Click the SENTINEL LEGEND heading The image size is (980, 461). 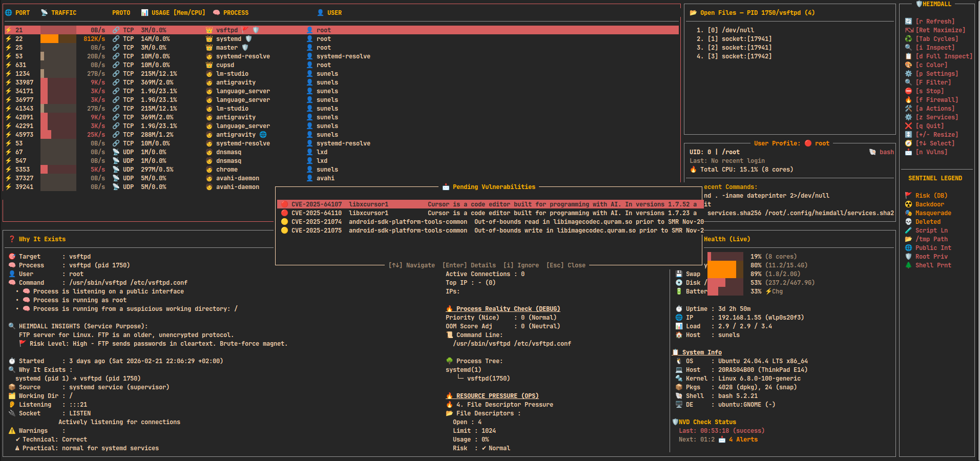pyautogui.click(x=935, y=178)
